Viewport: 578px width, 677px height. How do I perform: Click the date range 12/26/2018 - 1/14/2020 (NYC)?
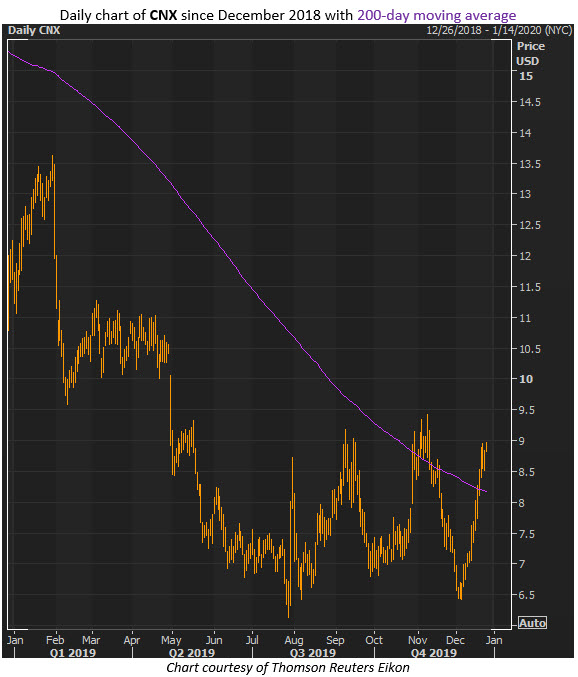click(499, 31)
